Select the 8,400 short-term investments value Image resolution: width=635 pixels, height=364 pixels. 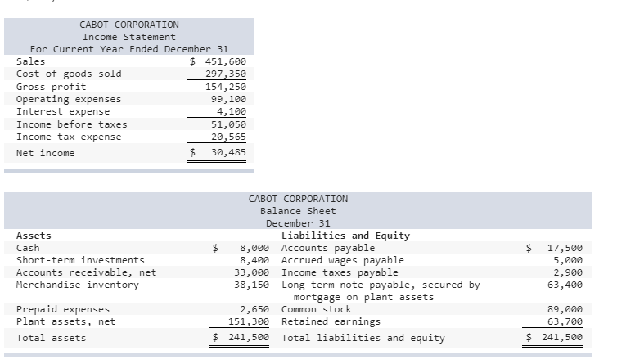[x=254, y=260]
